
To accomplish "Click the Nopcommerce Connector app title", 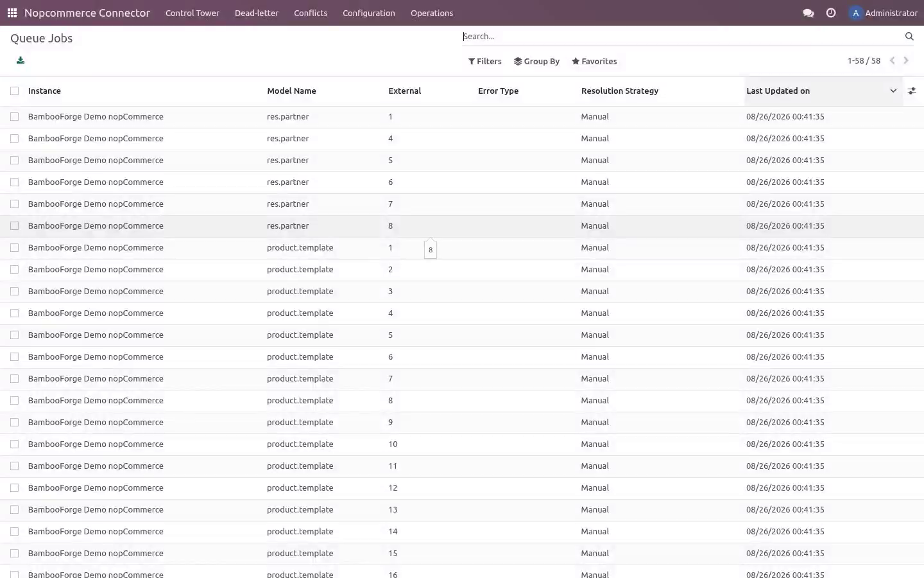I will click(x=87, y=13).
